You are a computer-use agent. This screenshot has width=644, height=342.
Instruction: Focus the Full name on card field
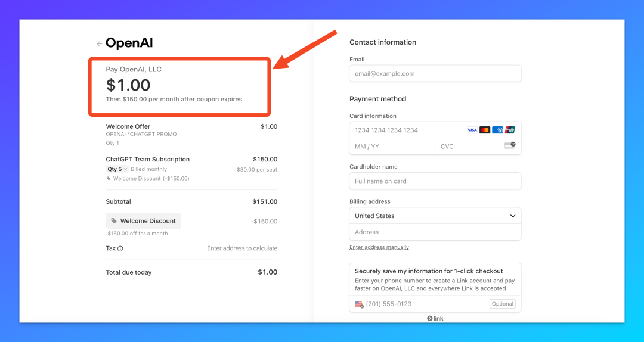coord(435,181)
